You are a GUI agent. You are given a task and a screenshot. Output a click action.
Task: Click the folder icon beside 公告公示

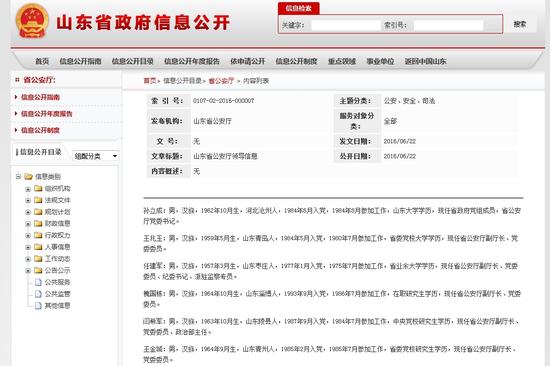point(38,270)
